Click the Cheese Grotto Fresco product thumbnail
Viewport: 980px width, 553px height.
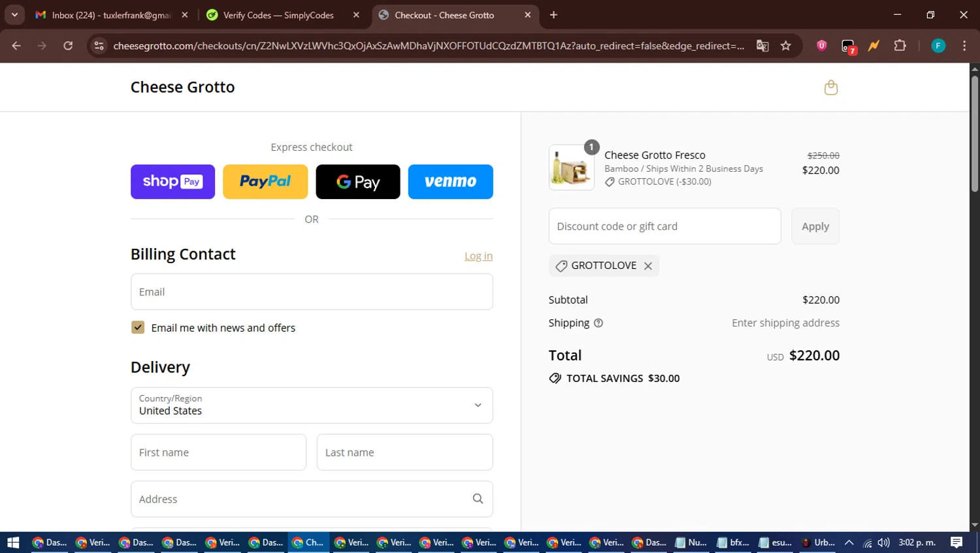click(x=572, y=167)
